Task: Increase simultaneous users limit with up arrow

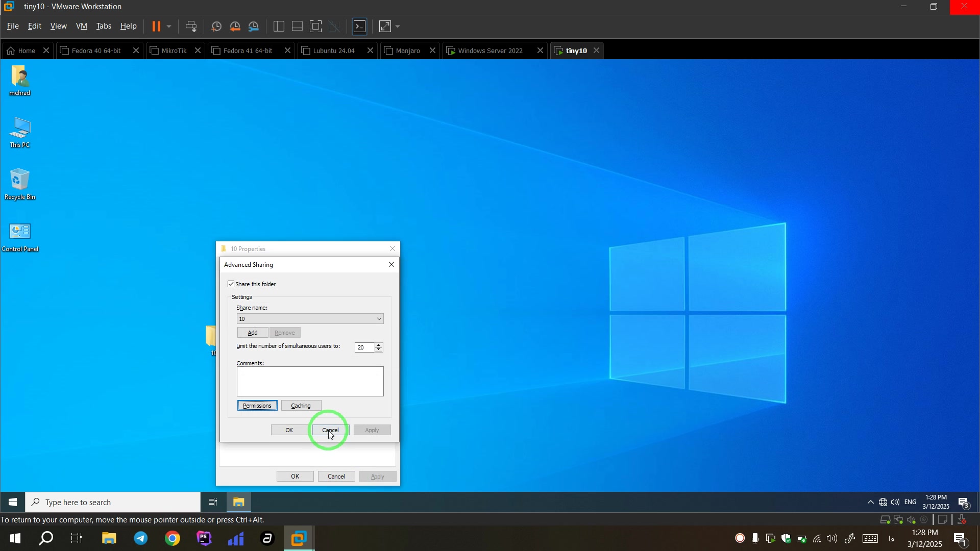Action: click(379, 345)
